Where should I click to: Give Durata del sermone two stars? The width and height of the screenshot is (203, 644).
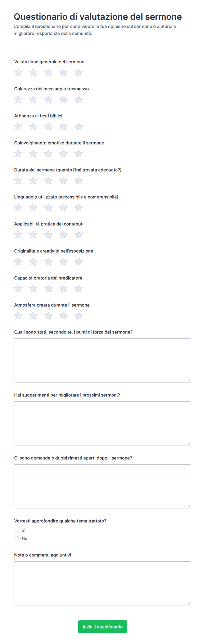(x=33, y=180)
